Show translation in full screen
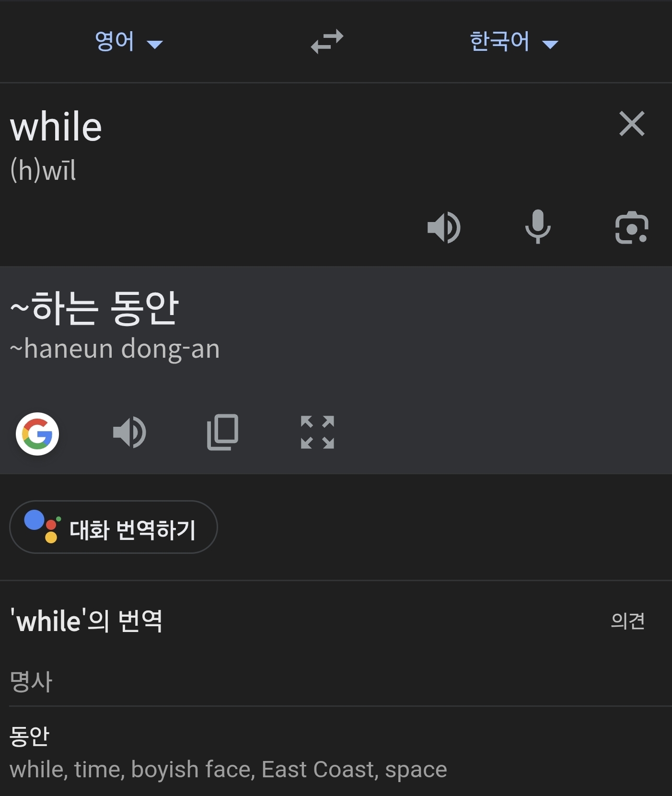Screen dimensions: 672x796 point(317,433)
